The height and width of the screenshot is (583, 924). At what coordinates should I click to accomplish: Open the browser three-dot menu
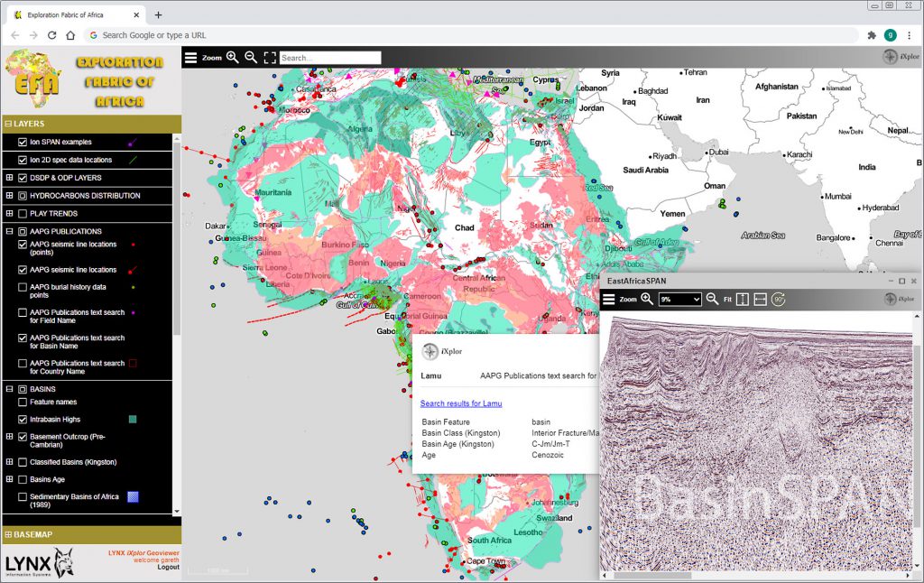pos(910,35)
